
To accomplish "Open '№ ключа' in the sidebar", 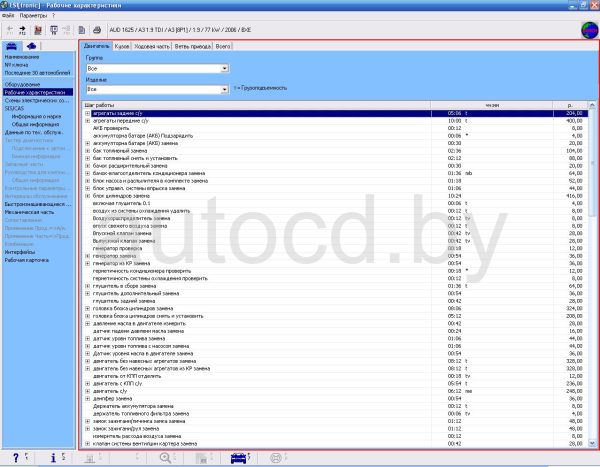I will [x=16, y=65].
